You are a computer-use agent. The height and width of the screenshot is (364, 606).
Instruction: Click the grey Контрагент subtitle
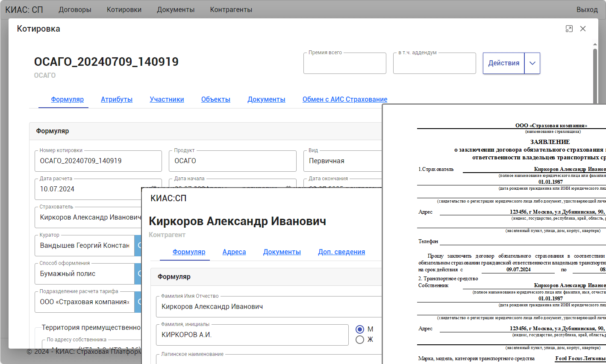coord(167,235)
